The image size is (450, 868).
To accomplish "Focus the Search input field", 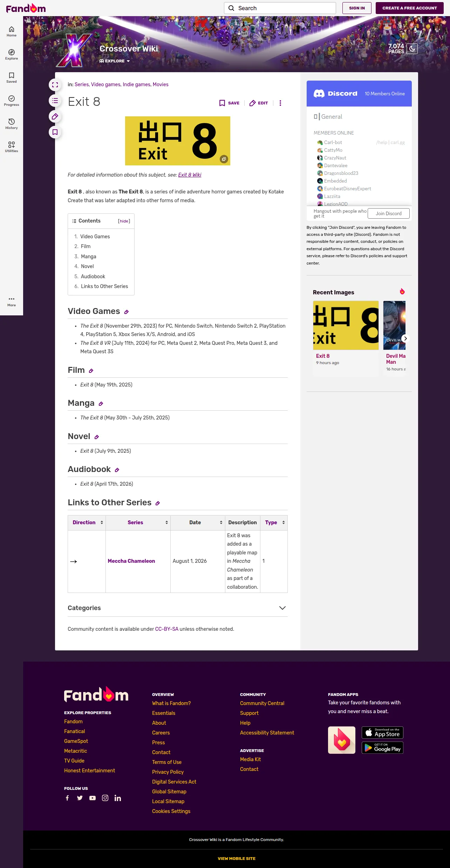I will (x=280, y=8).
